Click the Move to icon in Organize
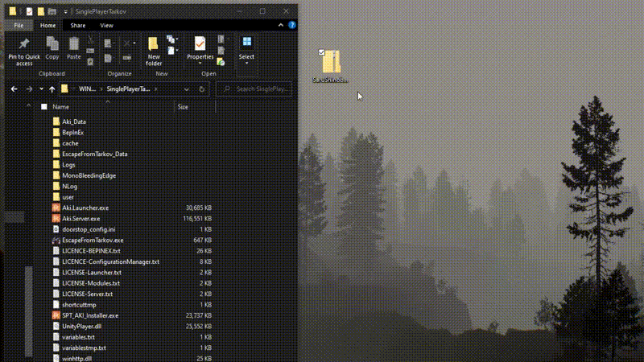The width and height of the screenshot is (644, 362). (x=108, y=43)
